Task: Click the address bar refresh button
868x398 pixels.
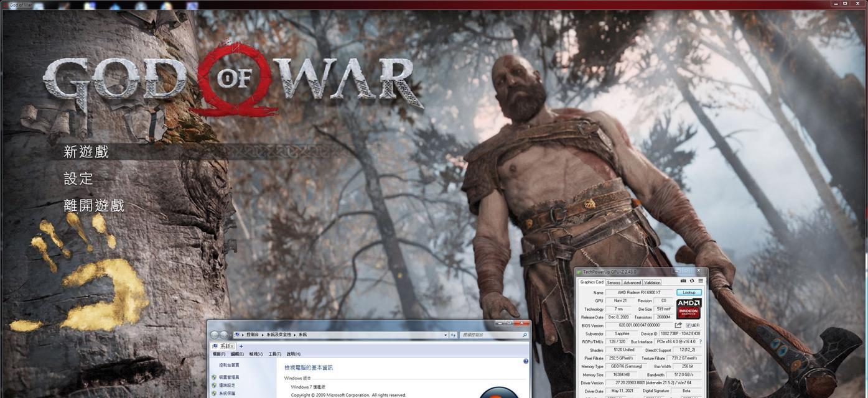Action: click(x=454, y=335)
